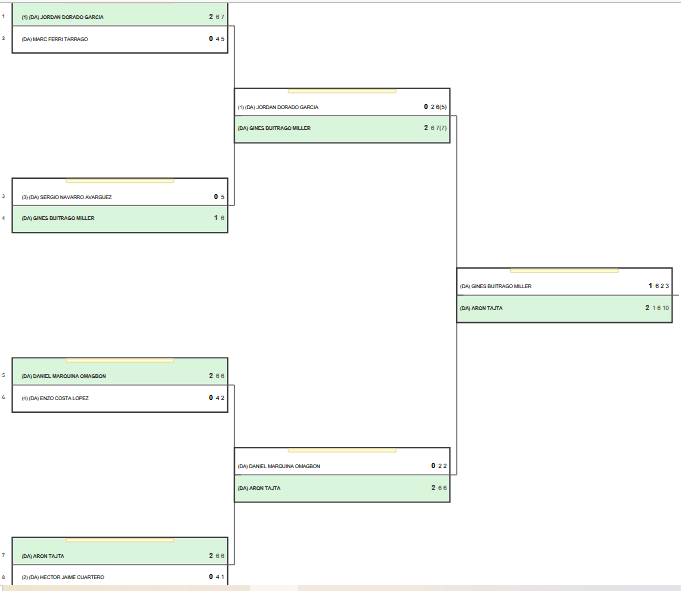Click Hector Jaime Cuartero in the bottom match
This screenshot has height=591, width=681.
[68, 577]
